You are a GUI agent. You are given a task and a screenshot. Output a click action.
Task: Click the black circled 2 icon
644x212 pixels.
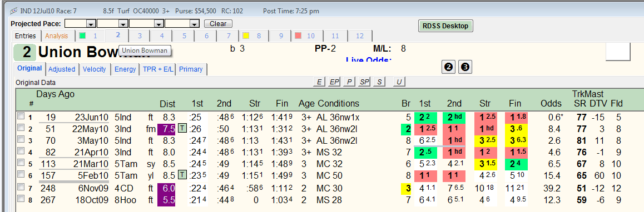pos(448,67)
